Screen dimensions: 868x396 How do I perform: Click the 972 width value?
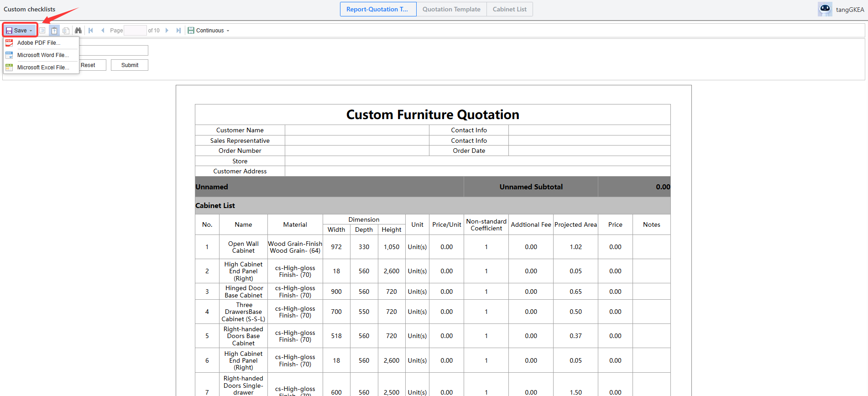point(336,247)
